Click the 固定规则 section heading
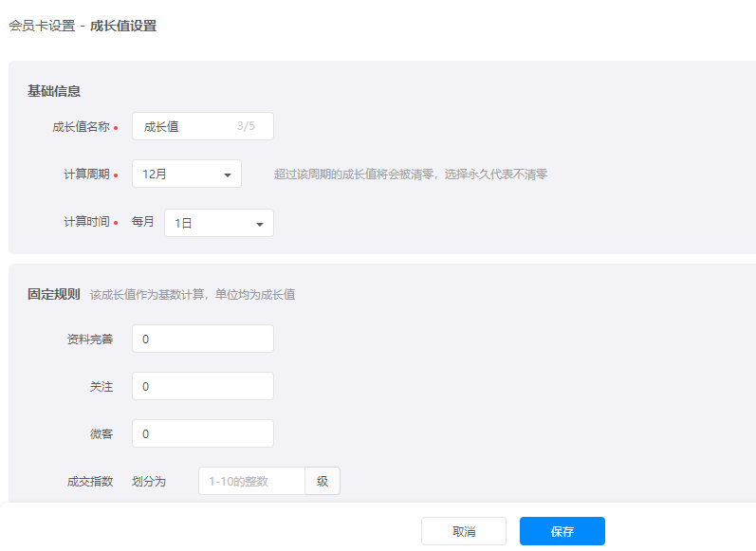This screenshot has height=551, width=756. pyautogui.click(x=54, y=294)
